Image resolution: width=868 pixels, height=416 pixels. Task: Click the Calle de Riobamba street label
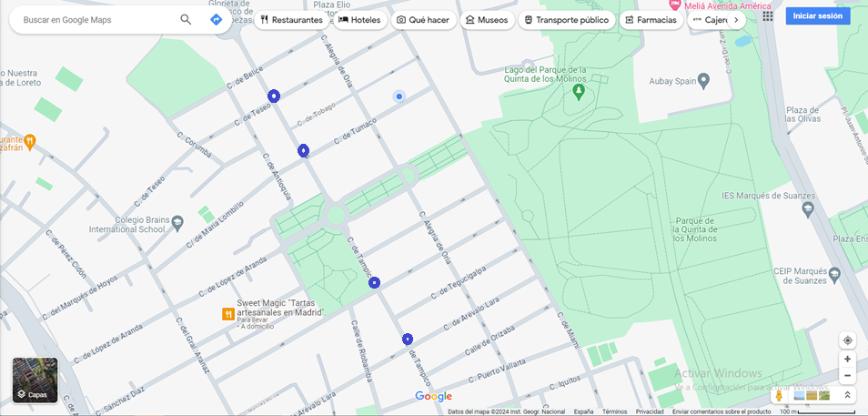[360, 351]
